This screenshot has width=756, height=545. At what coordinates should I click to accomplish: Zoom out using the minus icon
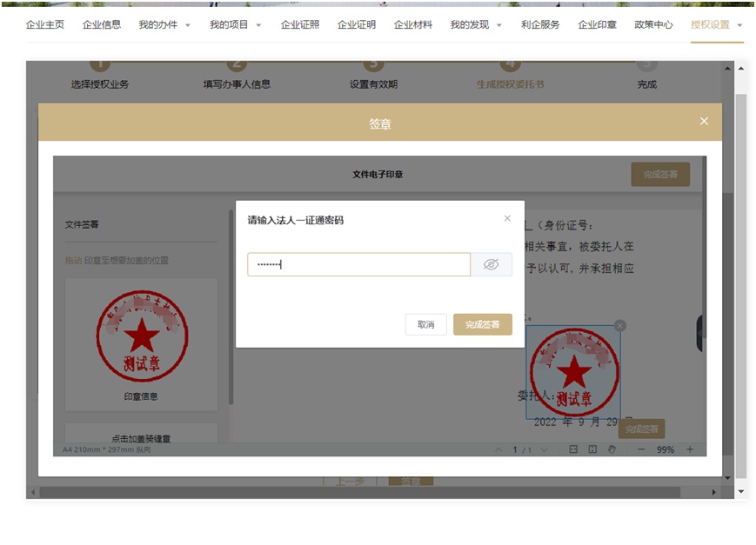(x=641, y=449)
